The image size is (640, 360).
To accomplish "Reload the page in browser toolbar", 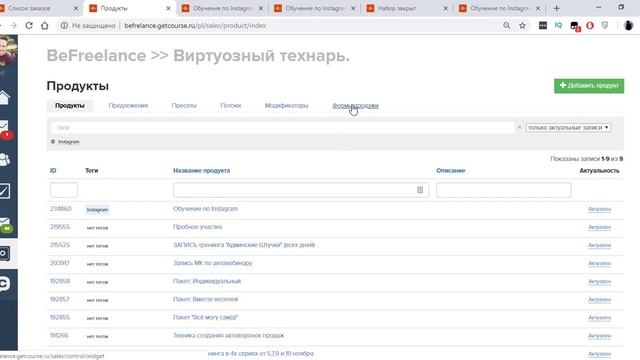I will 29,25.
